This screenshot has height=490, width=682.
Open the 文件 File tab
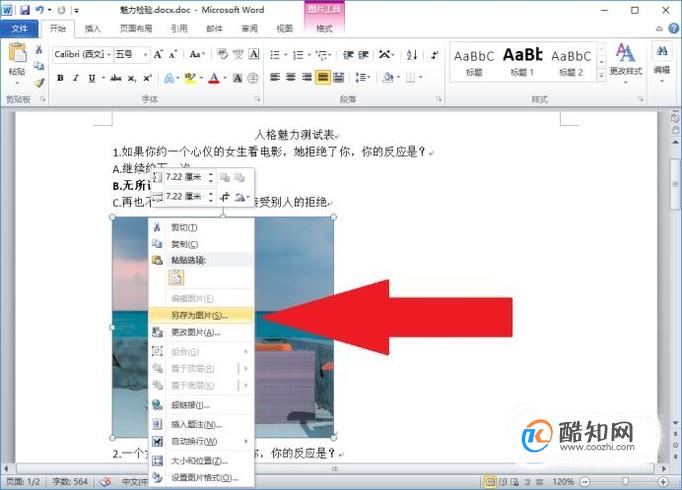pos(19,29)
